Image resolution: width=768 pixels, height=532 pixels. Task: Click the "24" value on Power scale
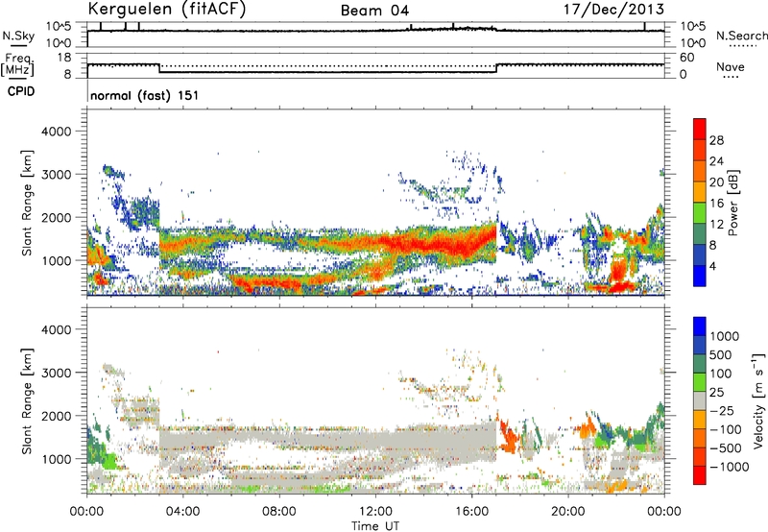[716, 161]
